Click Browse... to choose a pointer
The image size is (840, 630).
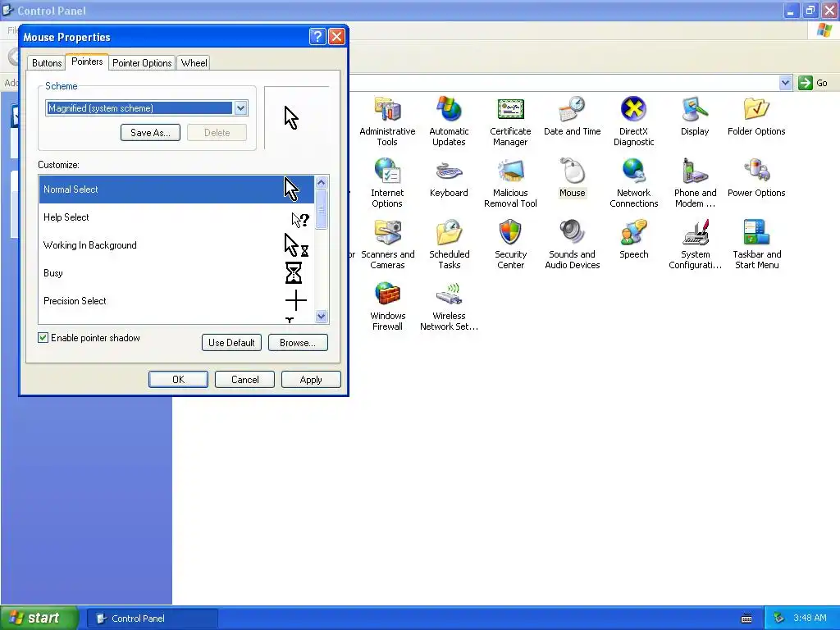(x=297, y=342)
